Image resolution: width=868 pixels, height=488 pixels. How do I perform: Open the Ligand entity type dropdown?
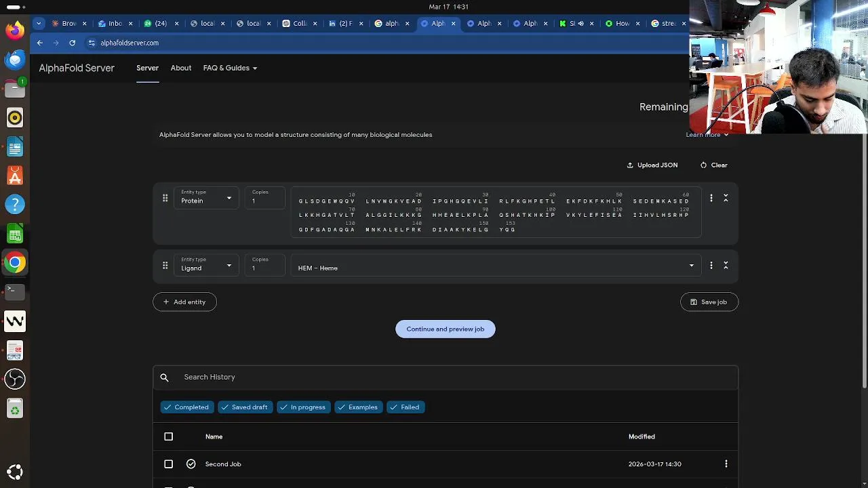point(206,265)
